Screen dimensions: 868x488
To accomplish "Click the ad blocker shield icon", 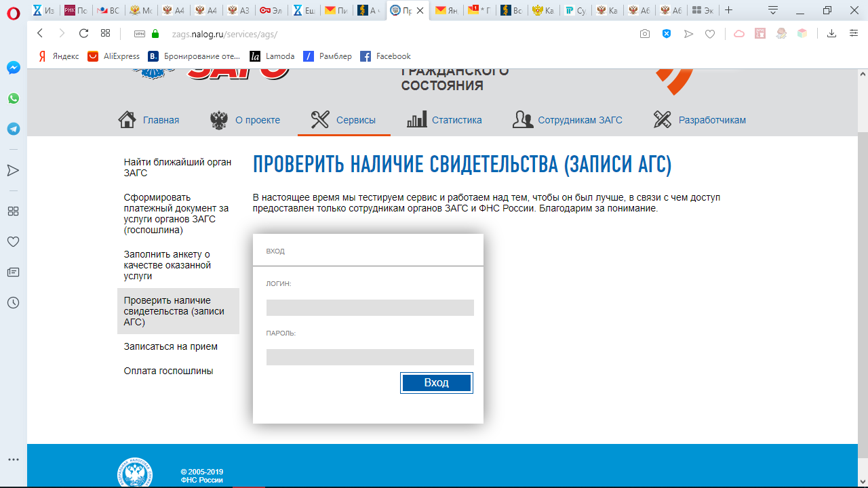I will pyautogui.click(x=667, y=34).
